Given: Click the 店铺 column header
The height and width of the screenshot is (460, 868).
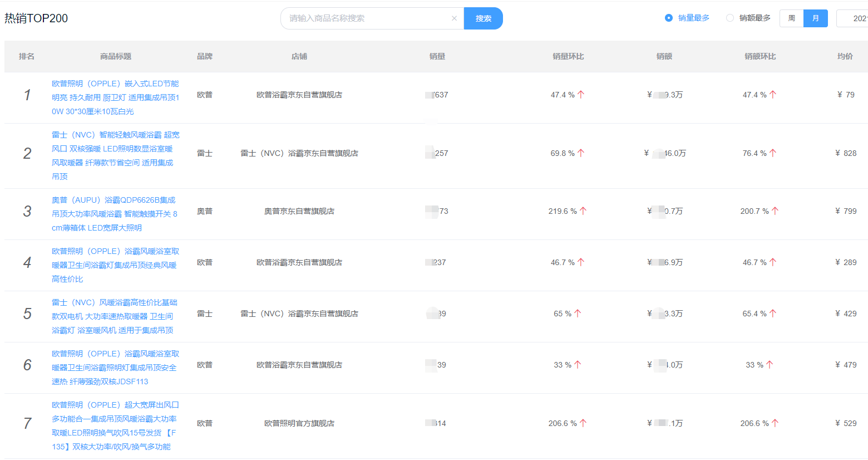Looking at the screenshot, I should tap(299, 56).
